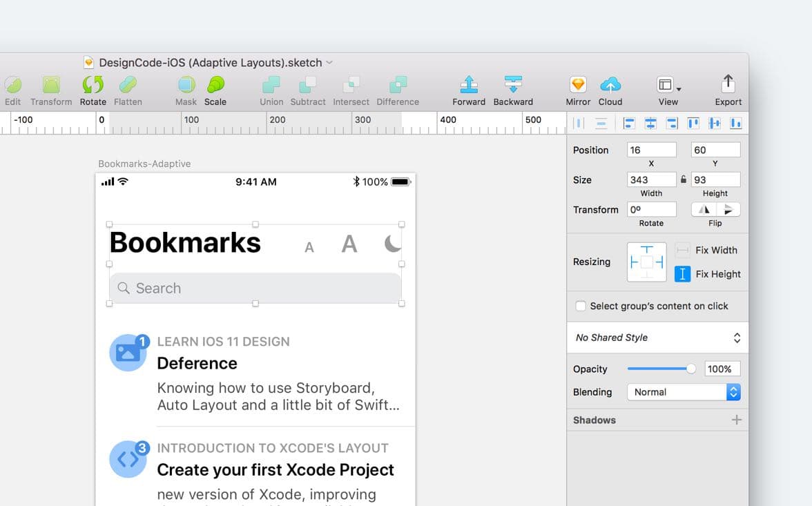Enable Select group's content on click
Image resolution: width=812 pixels, height=506 pixels.
click(581, 306)
